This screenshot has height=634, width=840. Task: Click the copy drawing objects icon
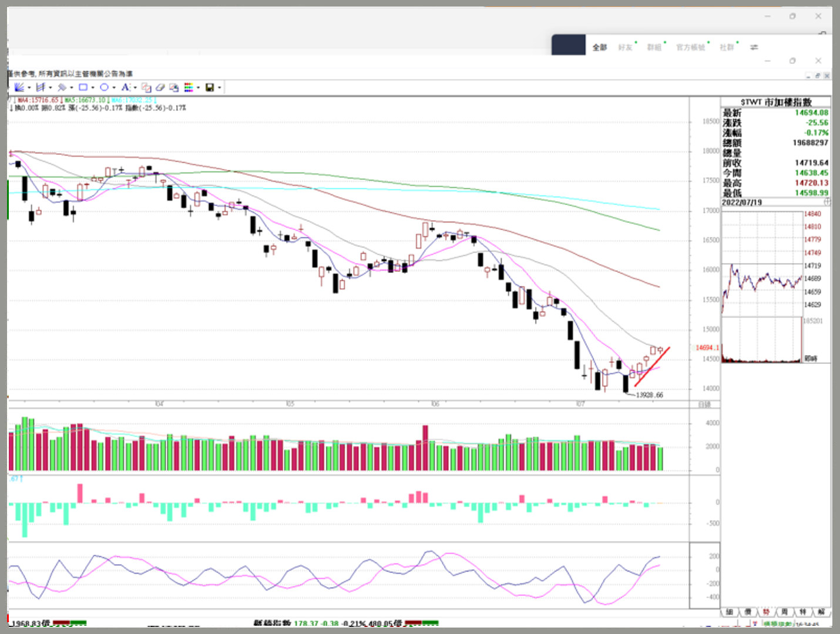pos(146,87)
